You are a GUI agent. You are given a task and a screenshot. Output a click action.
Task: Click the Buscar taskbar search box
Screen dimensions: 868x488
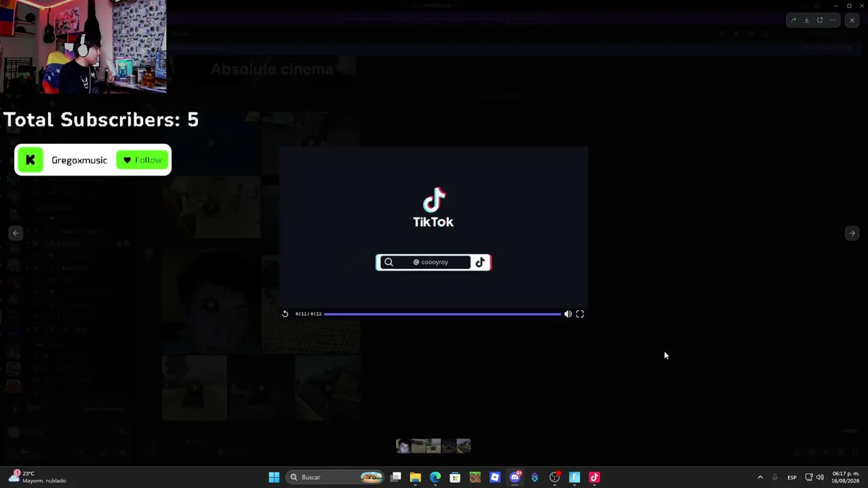[x=336, y=477]
